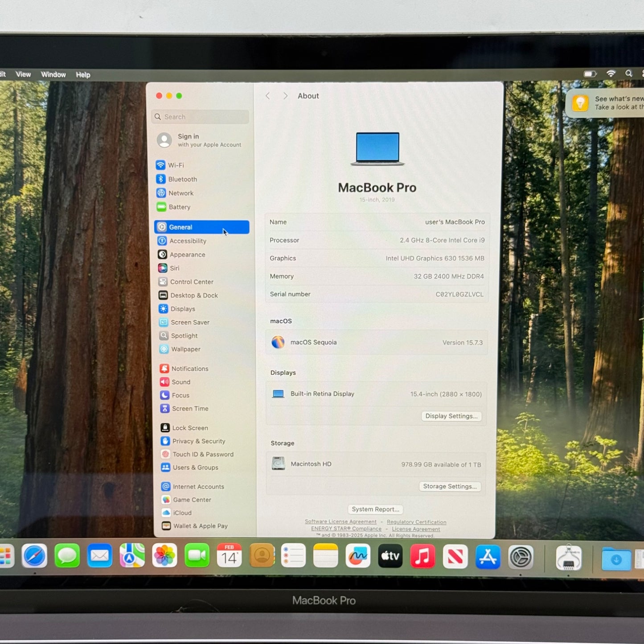The image size is (644, 644).
Task: Select Battery in the sidebar
Action: [x=179, y=207]
